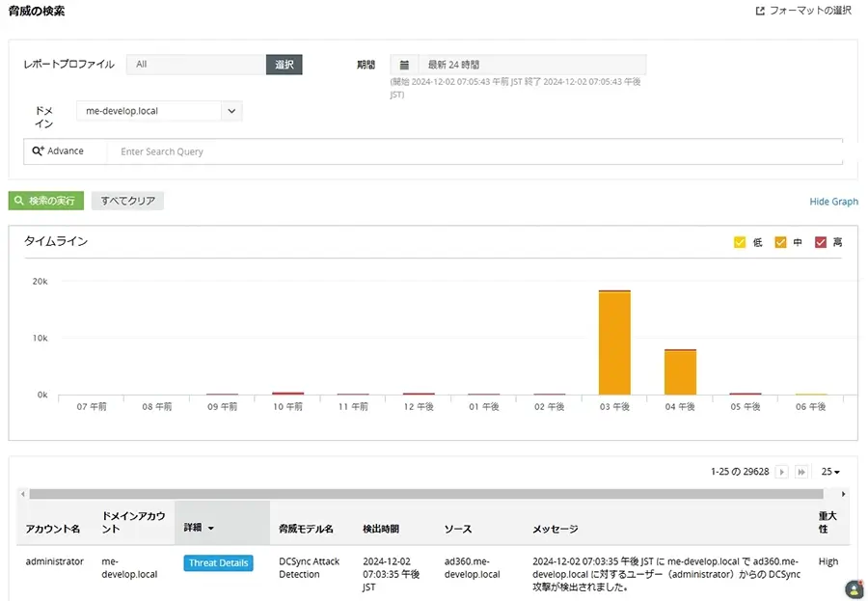Click the フォーマットの選択 link text
The width and height of the screenshot is (868, 601).
point(810,11)
